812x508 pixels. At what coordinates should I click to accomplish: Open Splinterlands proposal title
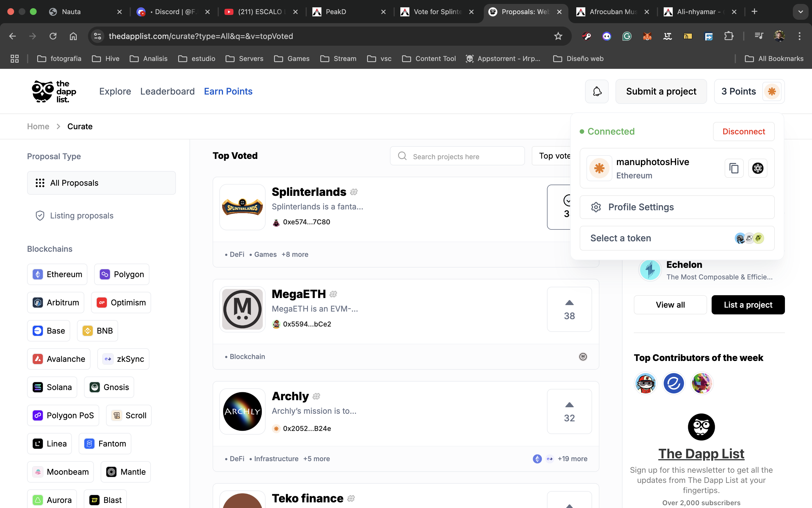pos(309,192)
